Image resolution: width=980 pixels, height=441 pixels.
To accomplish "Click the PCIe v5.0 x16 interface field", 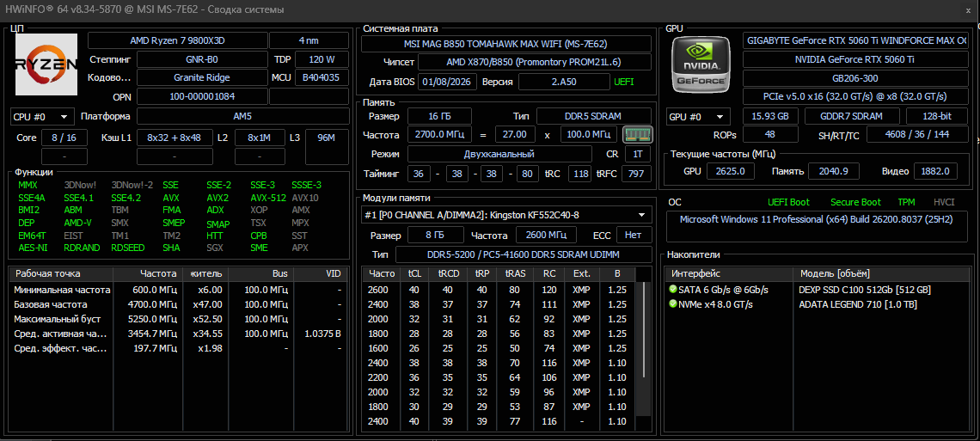I will [855, 97].
